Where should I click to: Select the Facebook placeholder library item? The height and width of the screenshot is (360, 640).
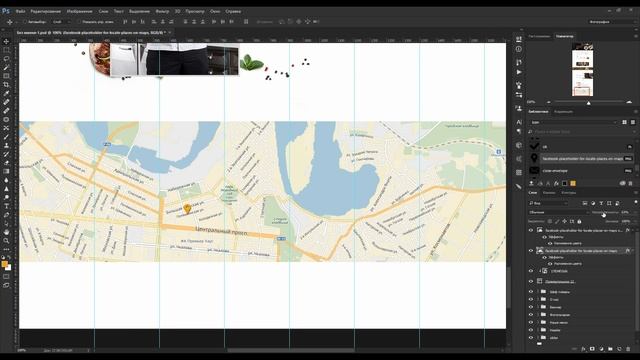(581, 158)
